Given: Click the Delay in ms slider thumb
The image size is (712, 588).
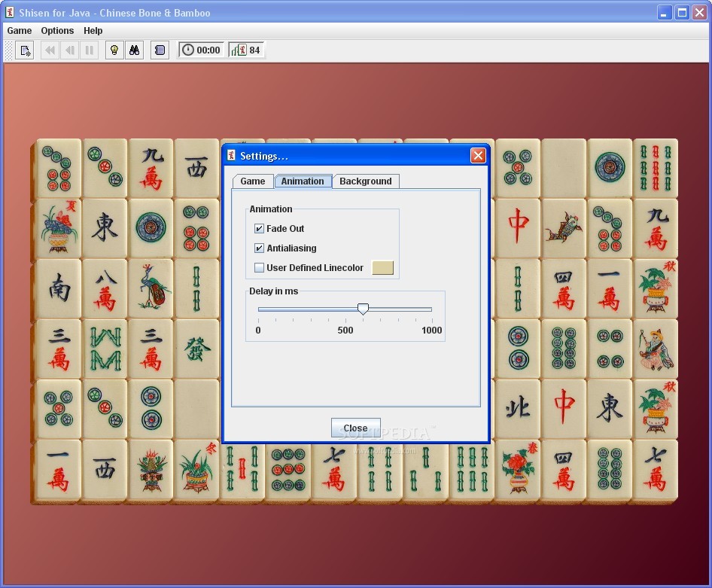Looking at the screenshot, I should pos(363,309).
